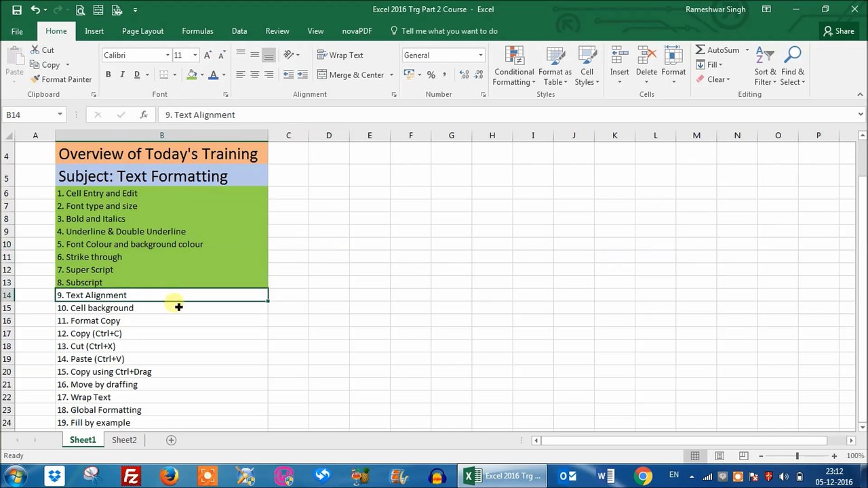Expand the Name Box dropdown
Image resolution: width=868 pixels, height=488 pixels.
(x=60, y=115)
